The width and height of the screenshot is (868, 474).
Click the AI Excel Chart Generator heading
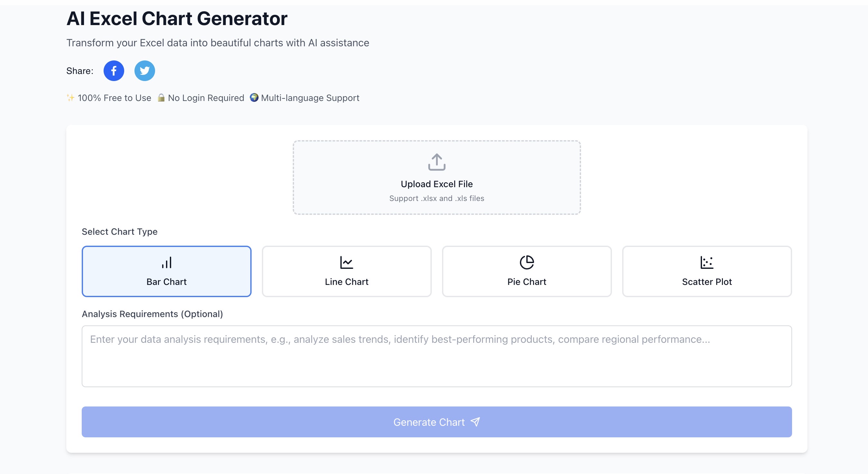click(177, 19)
